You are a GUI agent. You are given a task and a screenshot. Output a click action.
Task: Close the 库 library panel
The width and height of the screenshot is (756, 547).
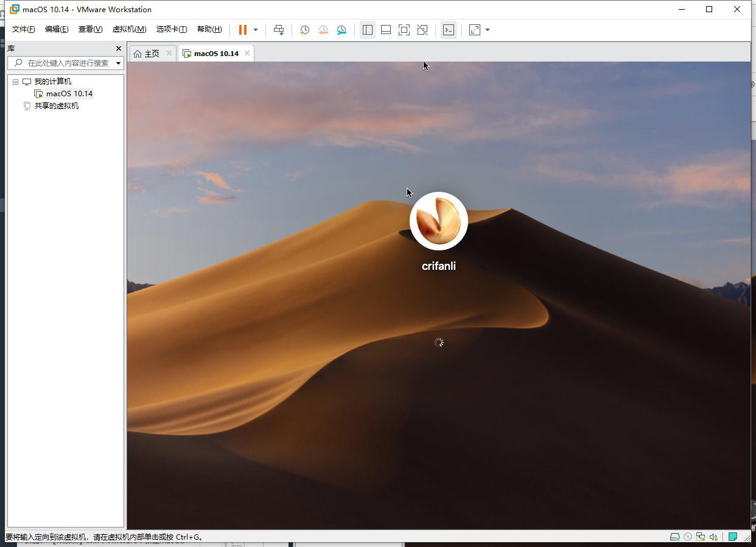119,48
